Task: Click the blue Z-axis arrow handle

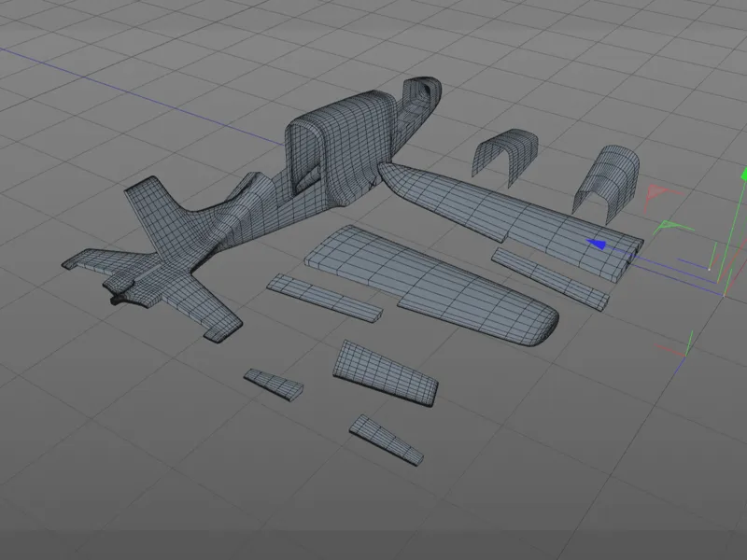Action: [x=596, y=245]
